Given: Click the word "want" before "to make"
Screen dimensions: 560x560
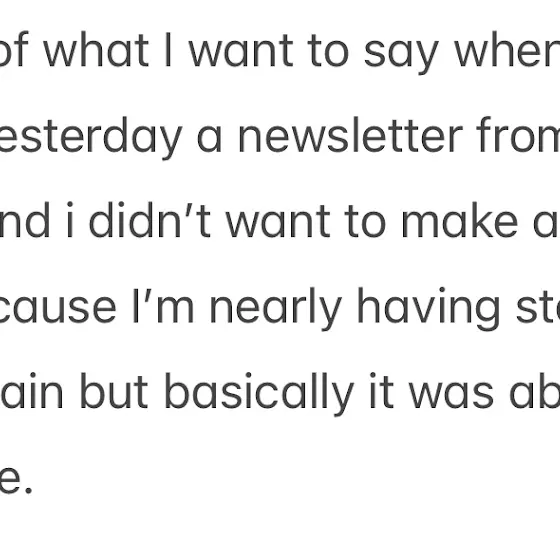Looking at the screenshot, I should (278, 223).
